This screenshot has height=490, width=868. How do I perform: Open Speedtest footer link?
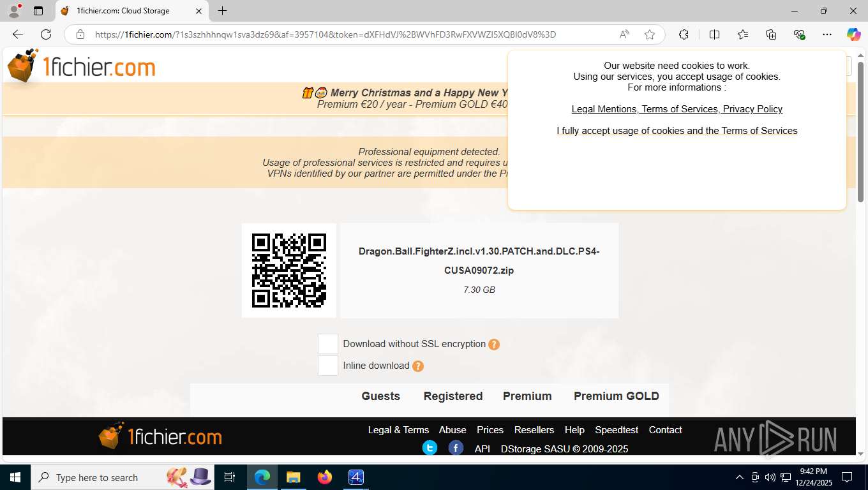(617, 430)
